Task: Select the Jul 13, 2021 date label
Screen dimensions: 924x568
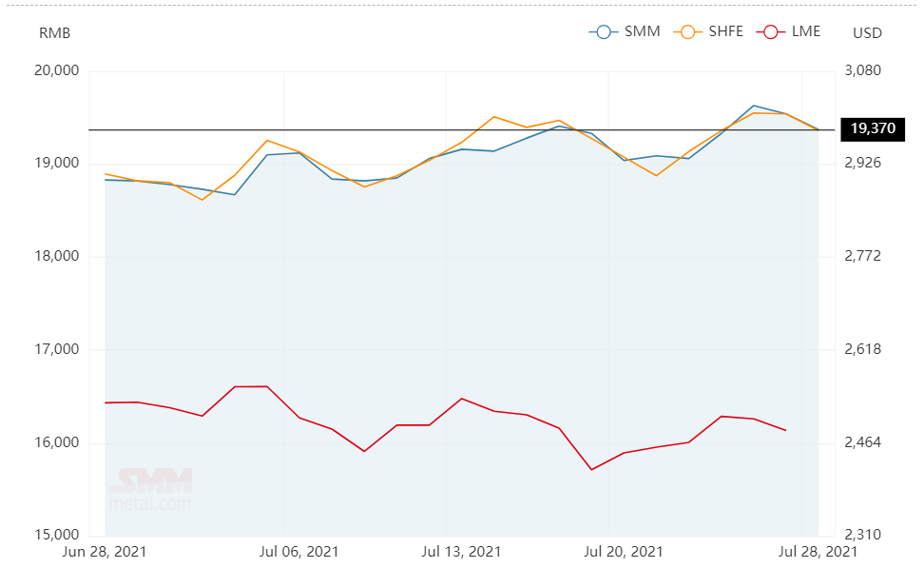Action: tap(461, 551)
